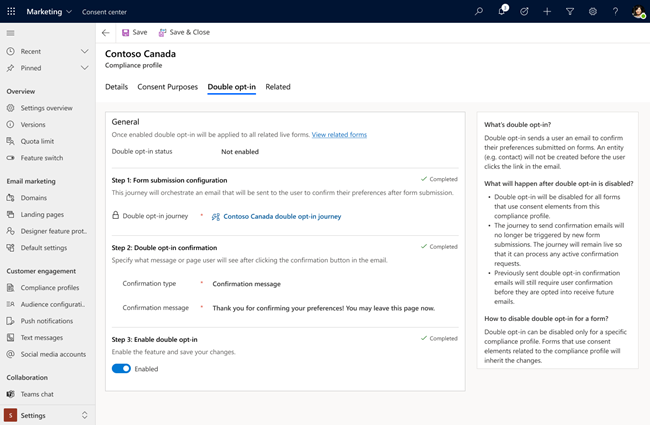The width and height of the screenshot is (650, 425).
Task: Click the plus icon to create new record
Action: click(x=547, y=12)
